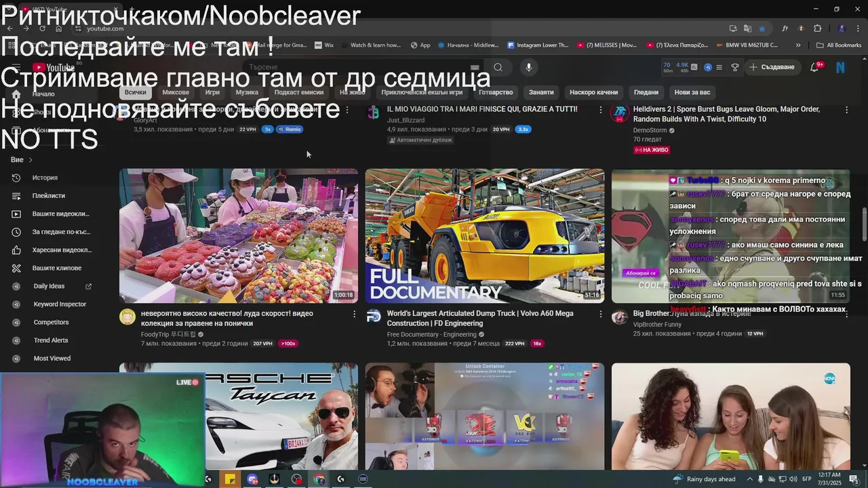Open FoodyTrip channel link

[x=168, y=334]
